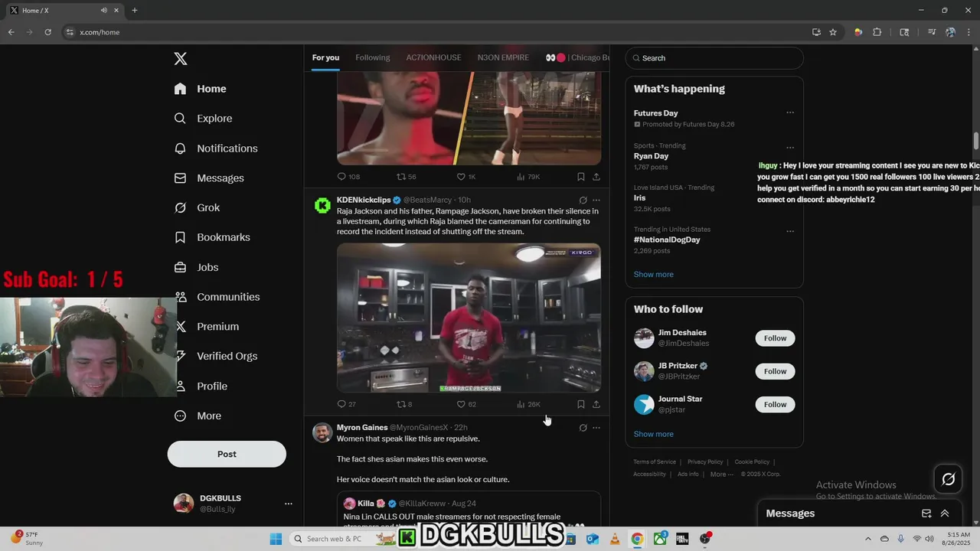Compose new message in Messages drawer
Image resolution: width=980 pixels, height=551 pixels.
[926, 514]
